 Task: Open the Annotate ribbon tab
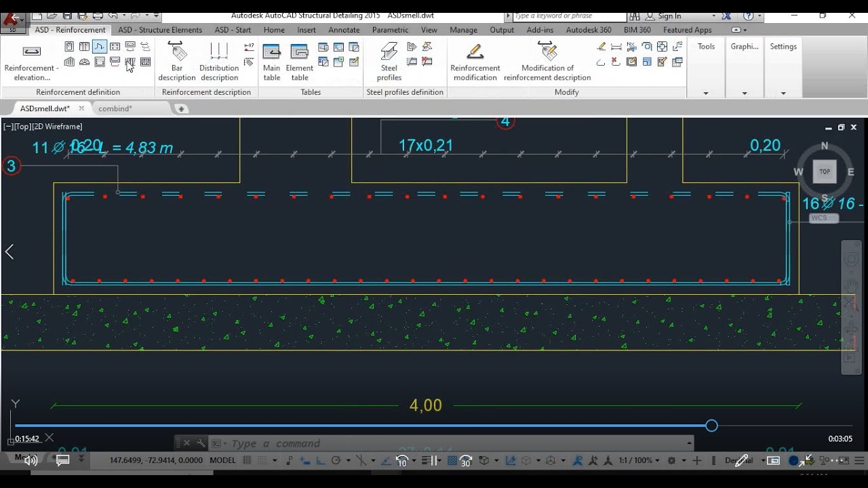[344, 30]
